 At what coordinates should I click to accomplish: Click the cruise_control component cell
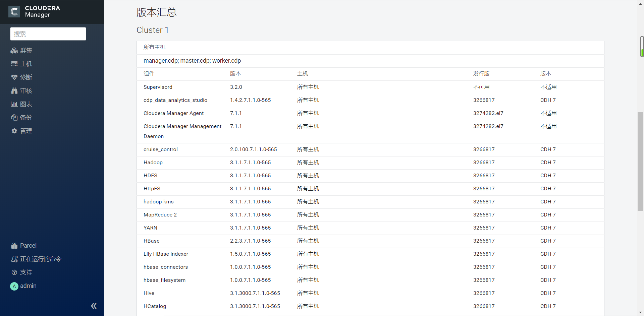click(x=161, y=149)
